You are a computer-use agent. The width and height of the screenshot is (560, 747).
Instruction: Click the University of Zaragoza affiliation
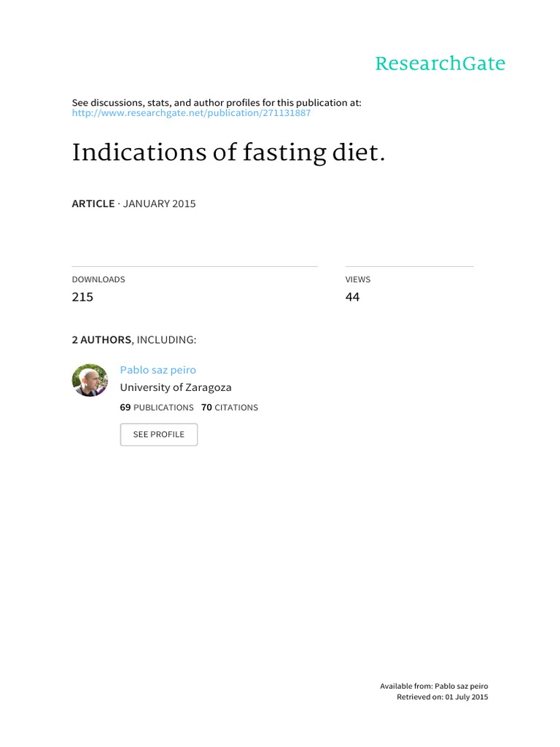[175, 388]
